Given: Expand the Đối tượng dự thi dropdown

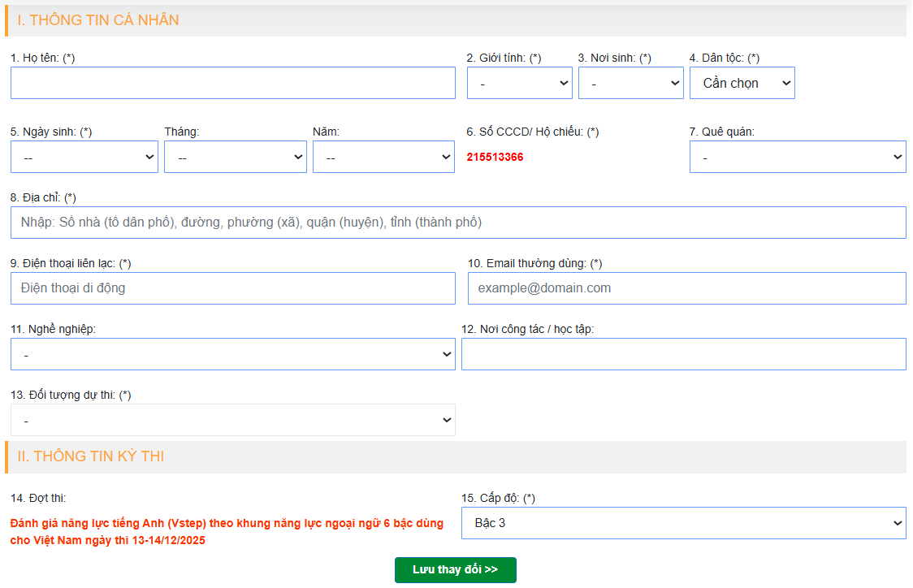Looking at the screenshot, I should pos(232,420).
